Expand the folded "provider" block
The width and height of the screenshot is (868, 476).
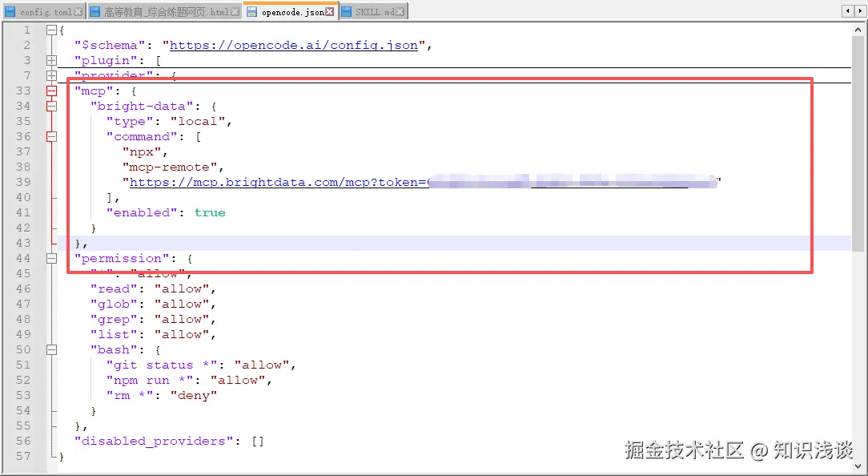(51, 75)
